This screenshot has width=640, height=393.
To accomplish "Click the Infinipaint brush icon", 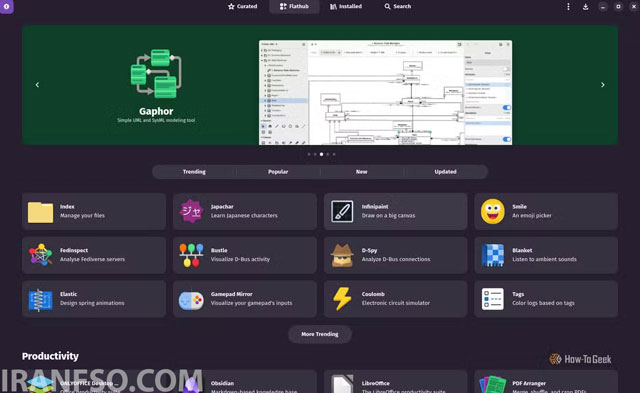I will click(x=342, y=211).
